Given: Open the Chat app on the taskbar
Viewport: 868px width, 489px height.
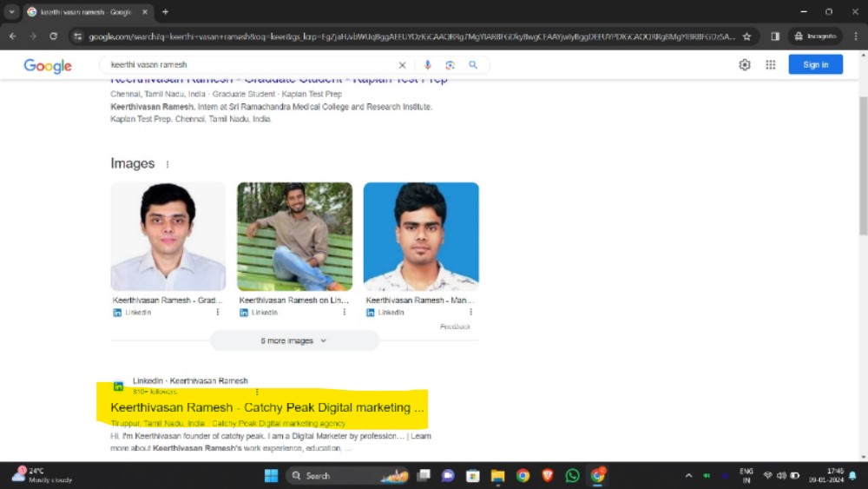Looking at the screenshot, I should [448, 476].
